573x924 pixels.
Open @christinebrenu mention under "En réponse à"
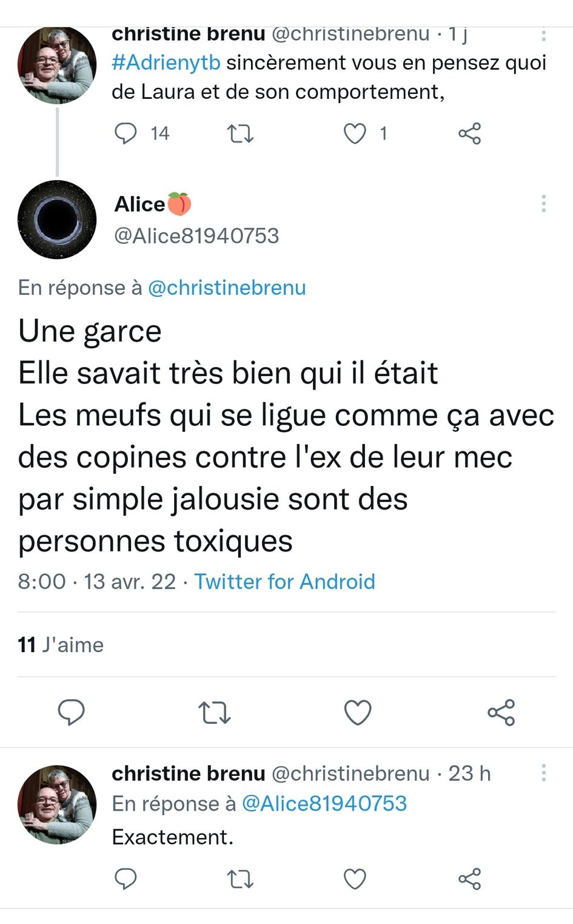227,288
